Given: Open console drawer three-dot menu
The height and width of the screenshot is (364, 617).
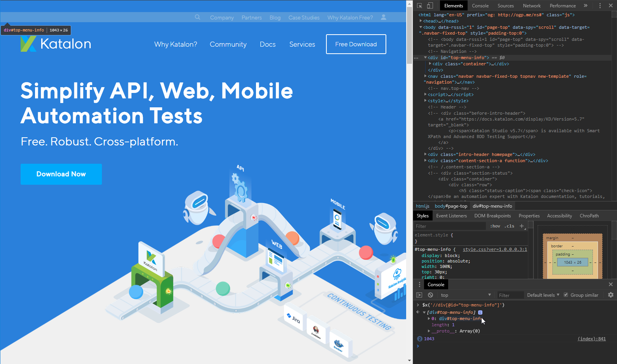Looking at the screenshot, I should coord(419,284).
